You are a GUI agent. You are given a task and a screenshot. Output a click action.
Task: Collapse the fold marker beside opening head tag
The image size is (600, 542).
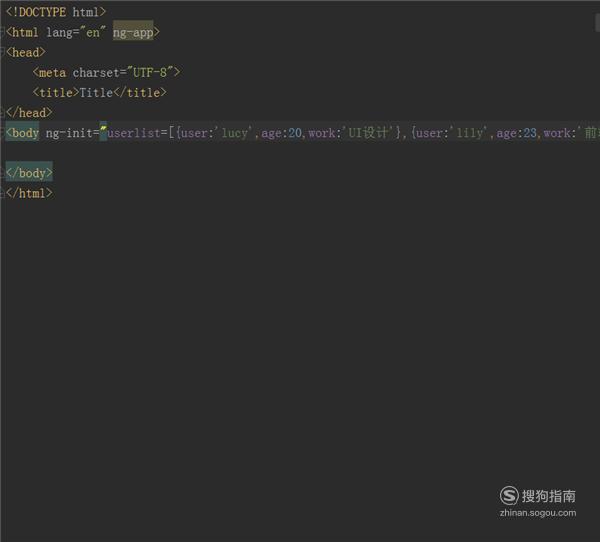(2, 51)
